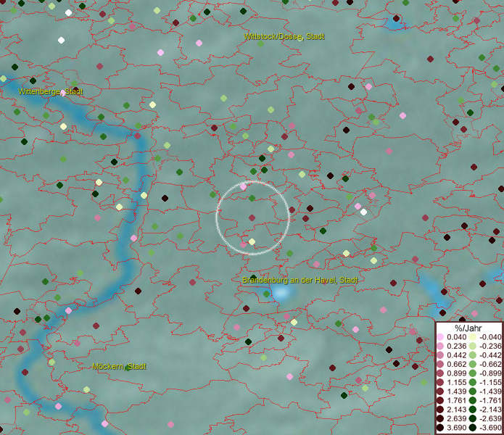This screenshot has width=504, height=435.
Task: Select the Wittenberge, Stadt label
Action: pos(51,91)
